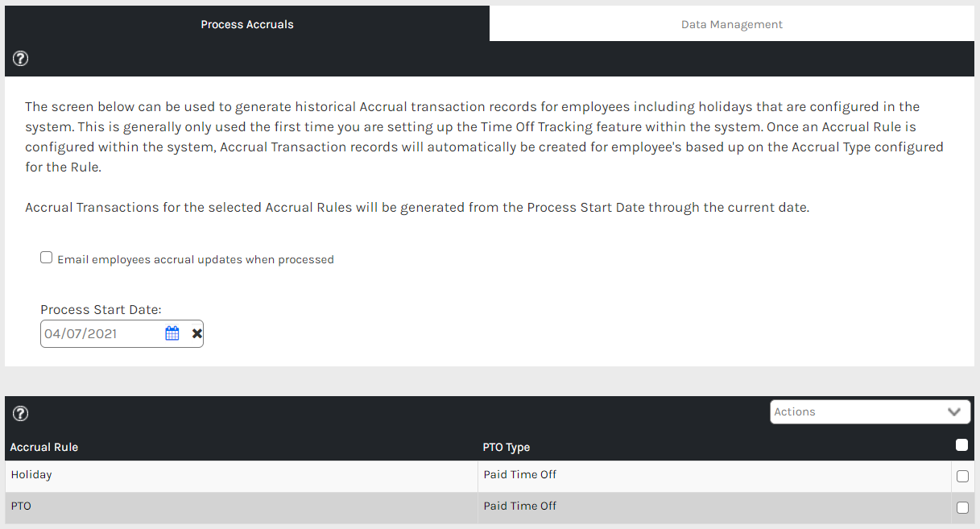Screen dimensions: 980x529
Task: Click the 'Email employees accrual updates' label text
Action: point(196,260)
